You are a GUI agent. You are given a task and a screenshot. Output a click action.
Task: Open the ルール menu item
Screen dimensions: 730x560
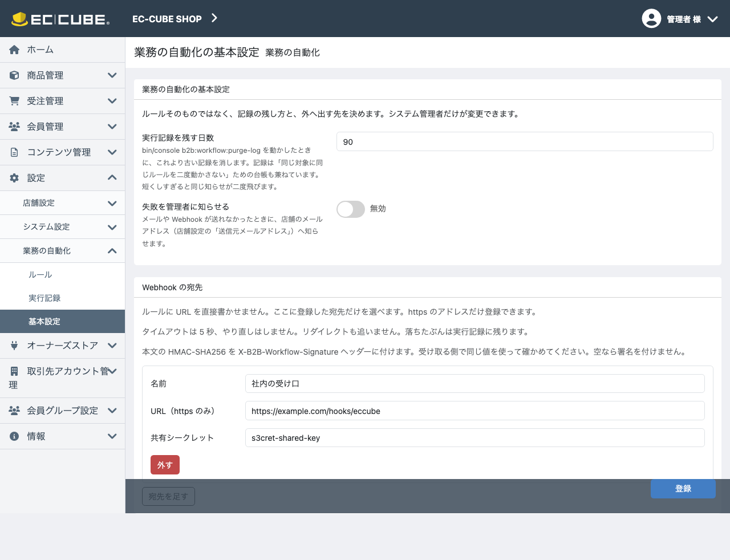[x=62, y=275]
